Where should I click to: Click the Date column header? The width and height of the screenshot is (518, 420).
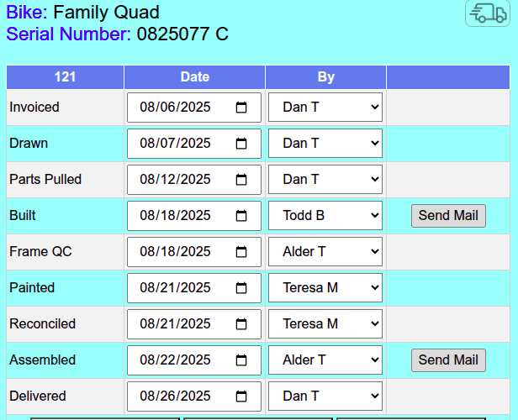tap(194, 77)
